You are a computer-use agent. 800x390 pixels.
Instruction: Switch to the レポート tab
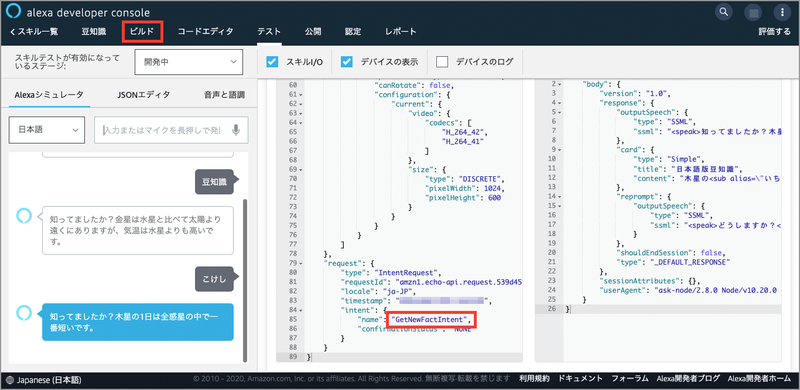[401, 32]
